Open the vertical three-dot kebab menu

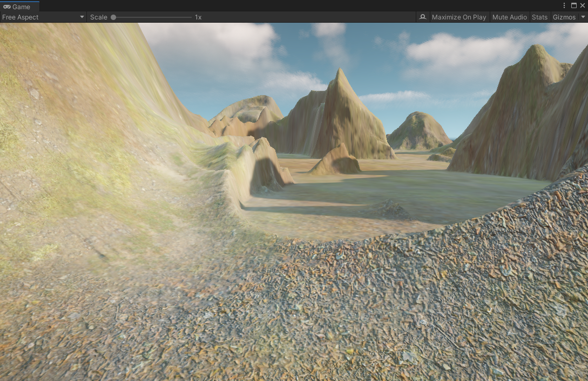[564, 5]
